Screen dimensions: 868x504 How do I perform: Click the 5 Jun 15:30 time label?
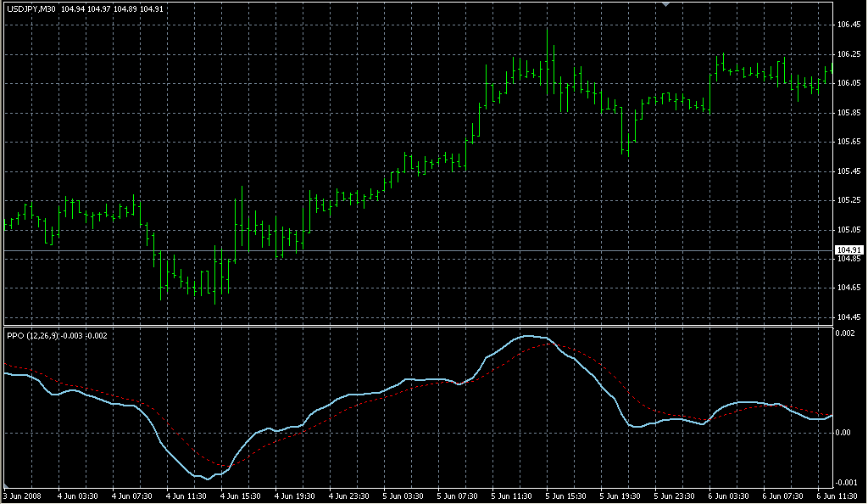[x=566, y=496]
